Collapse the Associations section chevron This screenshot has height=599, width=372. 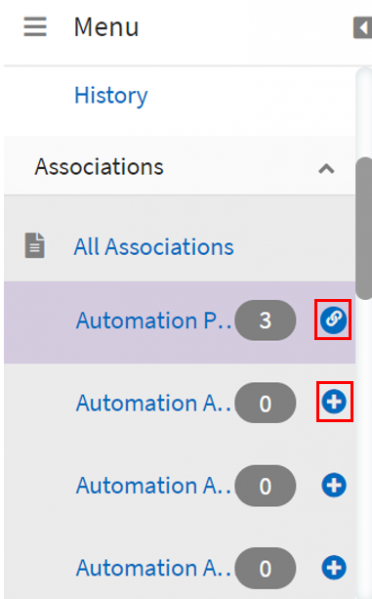[327, 168]
